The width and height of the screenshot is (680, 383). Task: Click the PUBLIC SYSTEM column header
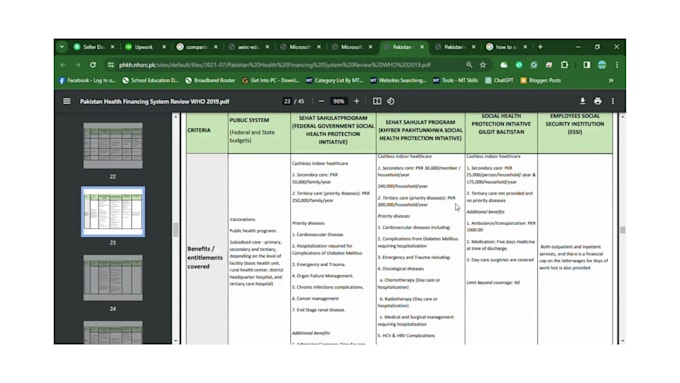coord(259,133)
